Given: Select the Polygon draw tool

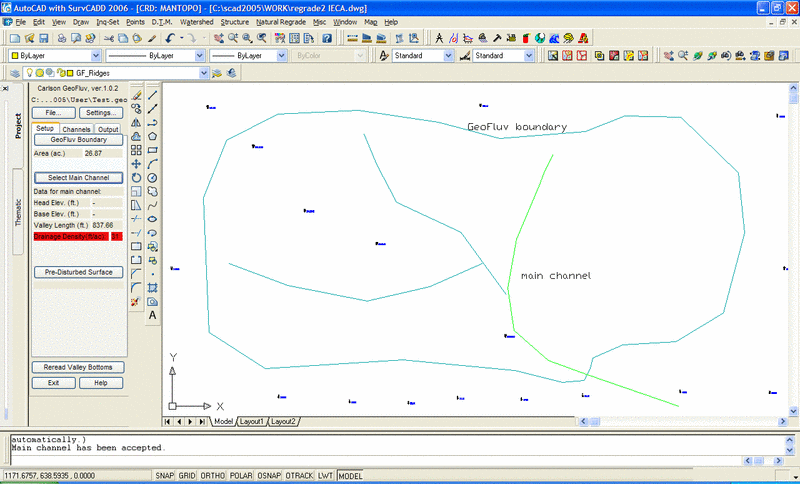Looking at the screenshot, I should [x=153, y=137].
